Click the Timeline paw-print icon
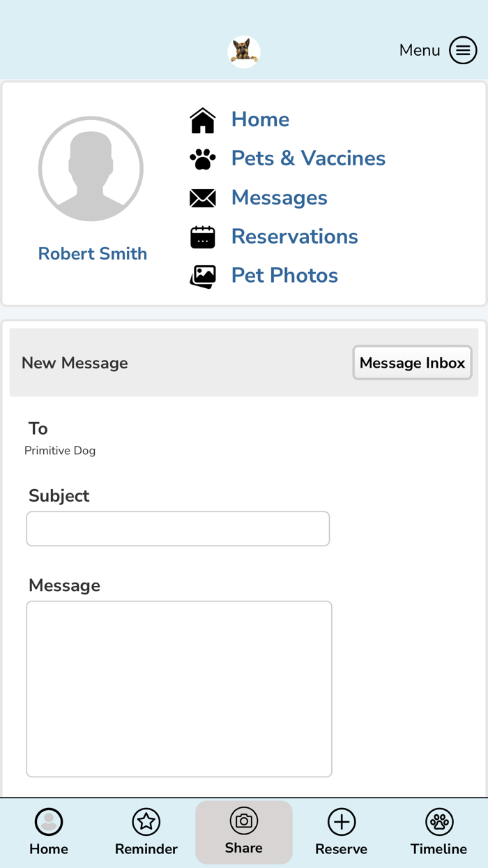This screenshot has height=868, width=488. tap(439, 822)
